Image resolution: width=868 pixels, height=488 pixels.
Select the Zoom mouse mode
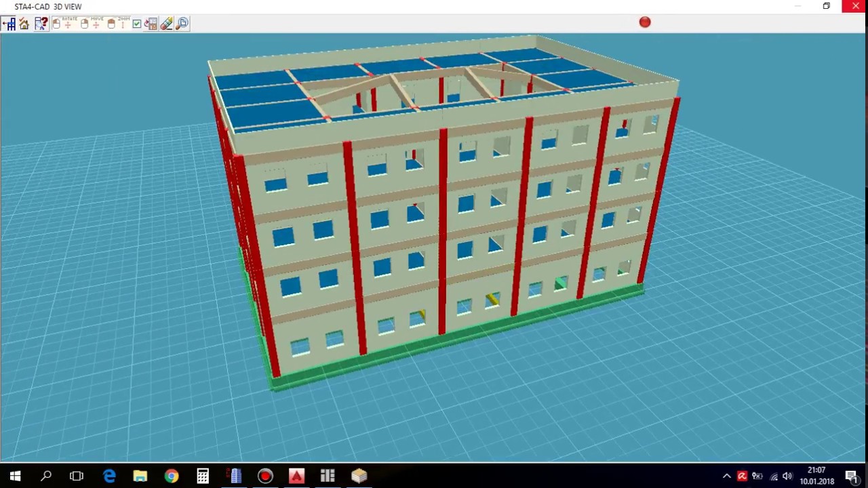[x=119, y=24]
